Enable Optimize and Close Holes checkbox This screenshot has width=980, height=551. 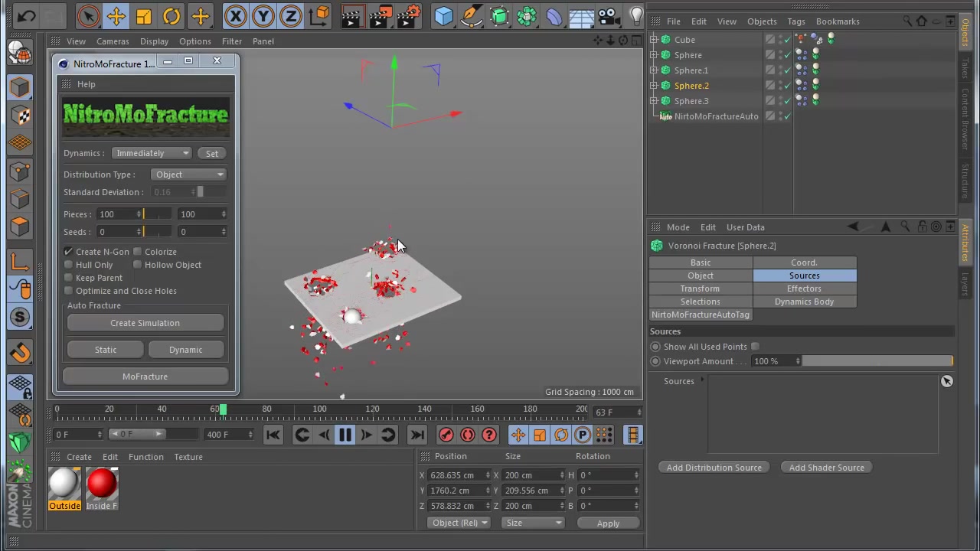(68, 291)
